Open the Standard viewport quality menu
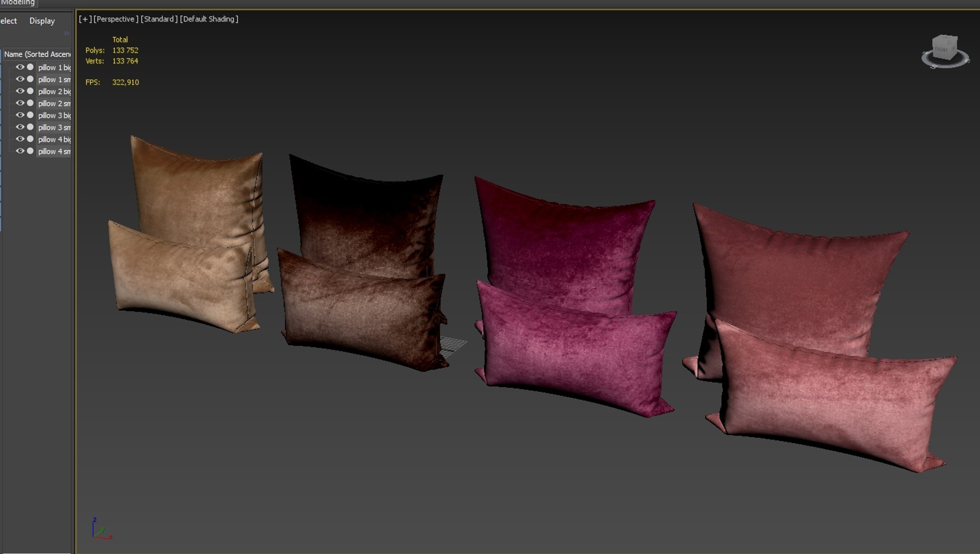This screenshot has width=980, height=554. [x=159, y=19]
